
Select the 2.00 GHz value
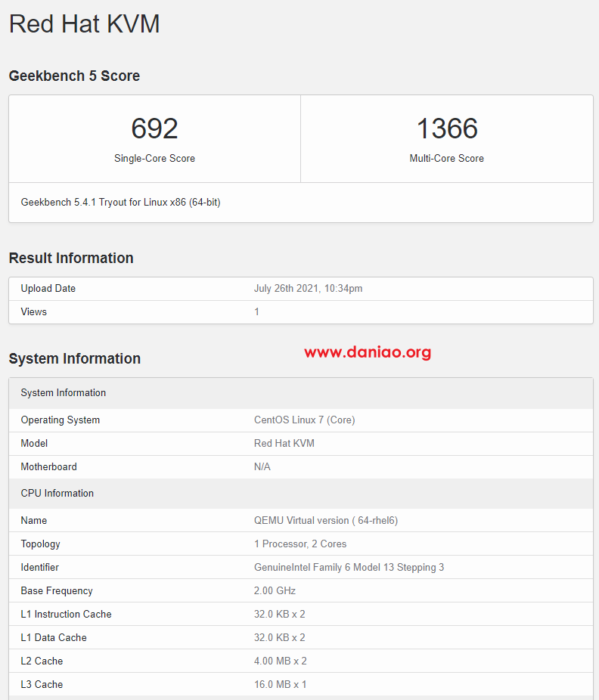pyautogui.click(x=275, y=590)
